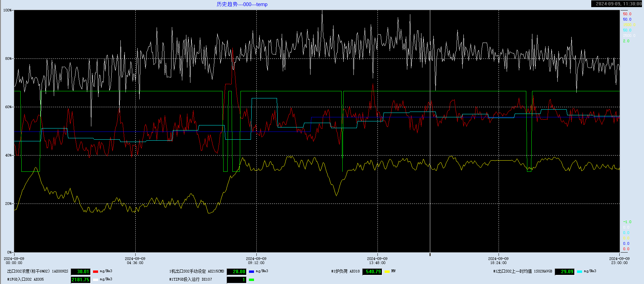Click the blue lower range value 0.0
Screen dimensions: 644x284
coord(626,244)
